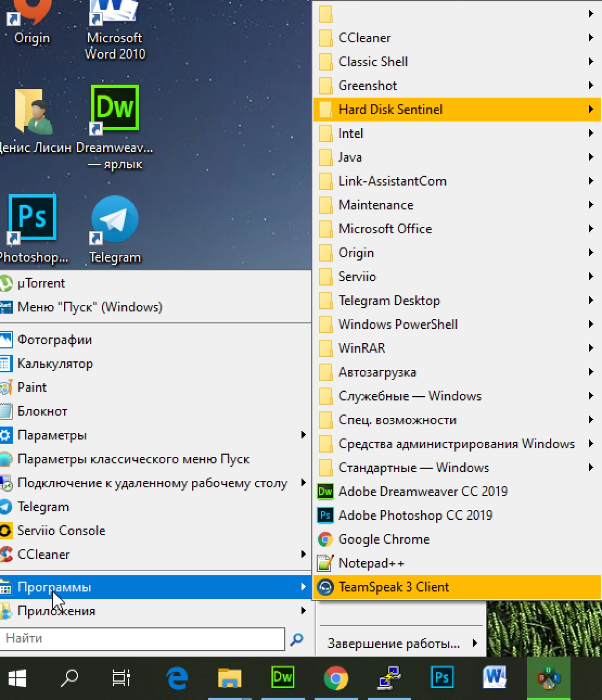The width and height of the screenshot is (602, 700).
Task: Open Task View on taskbar
Action: pyautogui.click(x=121, y=678)
